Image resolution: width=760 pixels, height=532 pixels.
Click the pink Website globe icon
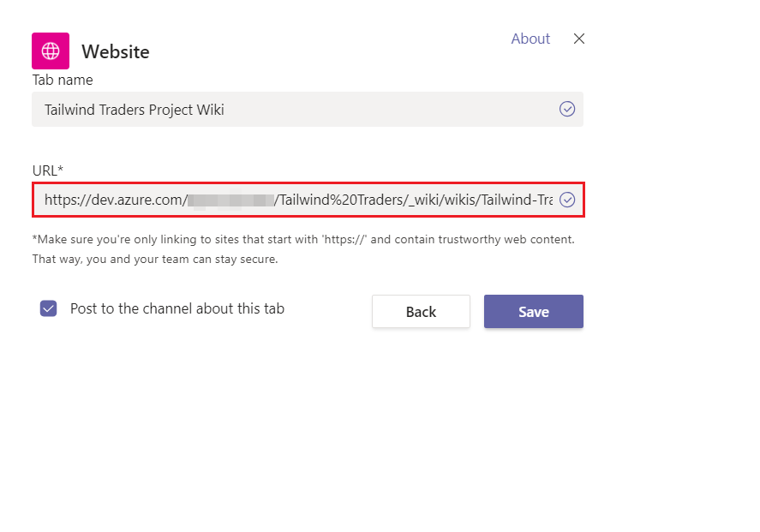click(x=51, y=51)
